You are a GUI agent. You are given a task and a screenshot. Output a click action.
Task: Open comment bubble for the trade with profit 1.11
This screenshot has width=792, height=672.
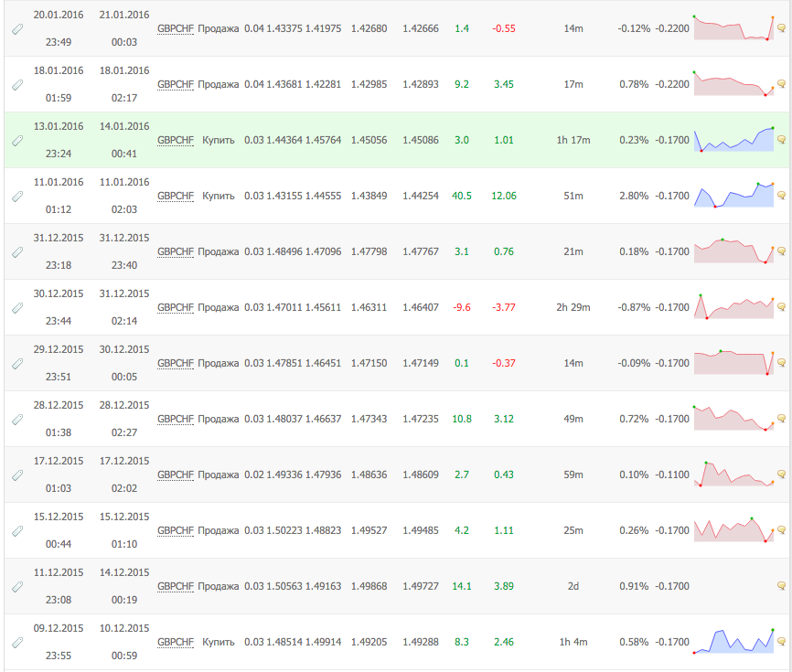click(x=781, y=530)
